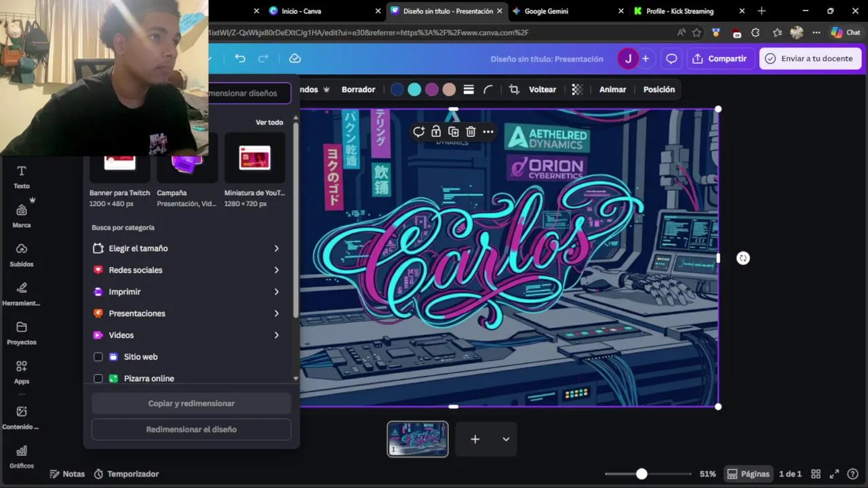The width and height of the screenshot is (868, 488).
Task: Open the Posición panel
Action: click(659, 89)
